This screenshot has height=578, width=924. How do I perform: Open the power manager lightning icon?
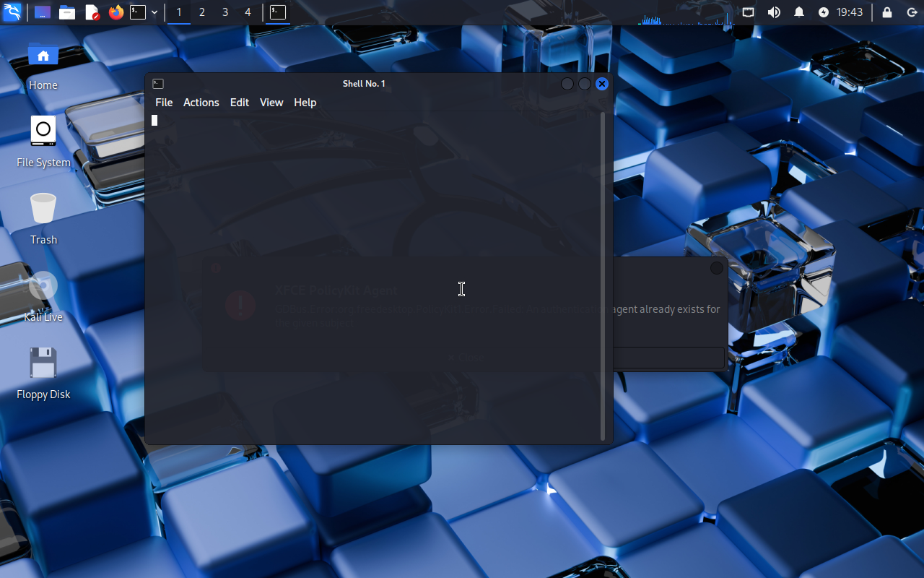click(824, 12)
